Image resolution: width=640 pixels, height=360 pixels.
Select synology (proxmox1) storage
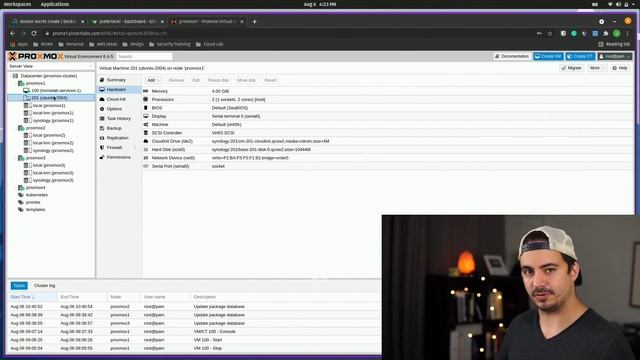tap(53, 121)
